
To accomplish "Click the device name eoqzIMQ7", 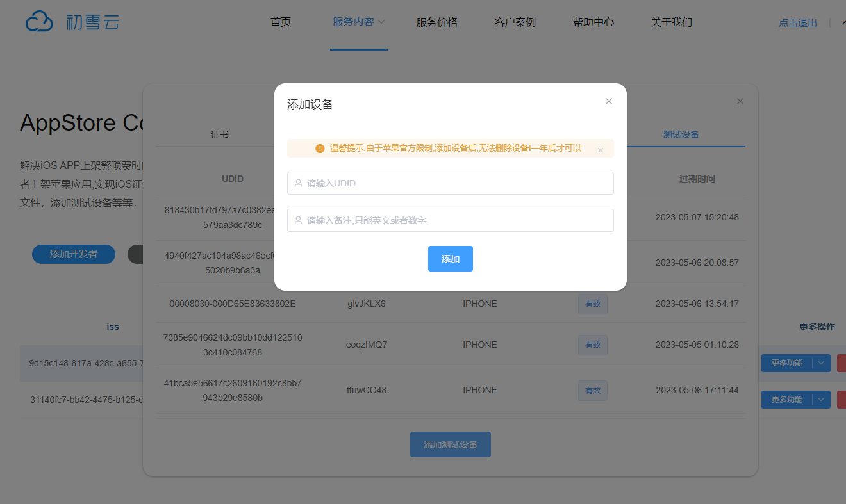I will 367,345.
